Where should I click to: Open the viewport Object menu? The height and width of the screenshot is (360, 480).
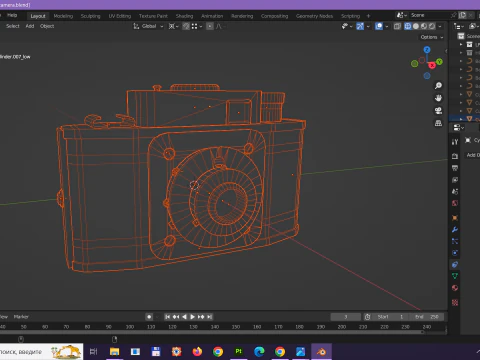pos(47,26)
